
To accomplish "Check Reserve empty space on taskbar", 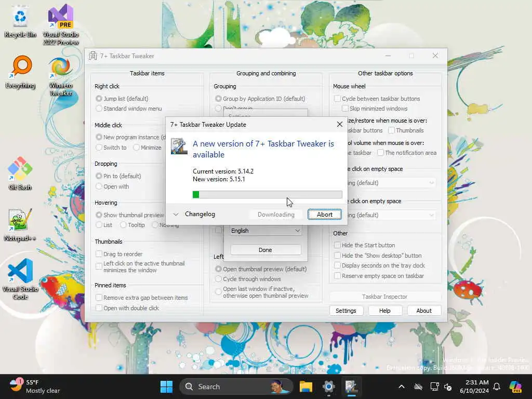I will tap(337, 276).
